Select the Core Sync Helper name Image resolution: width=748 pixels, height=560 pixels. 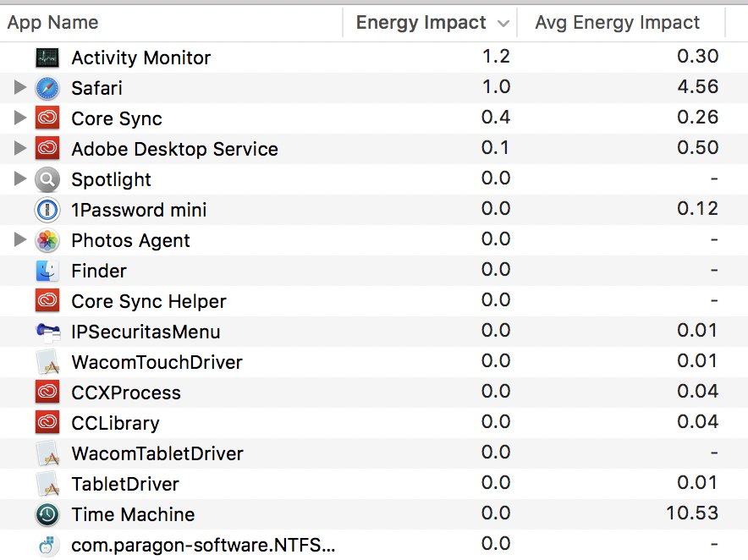click(x=149, y=302)
